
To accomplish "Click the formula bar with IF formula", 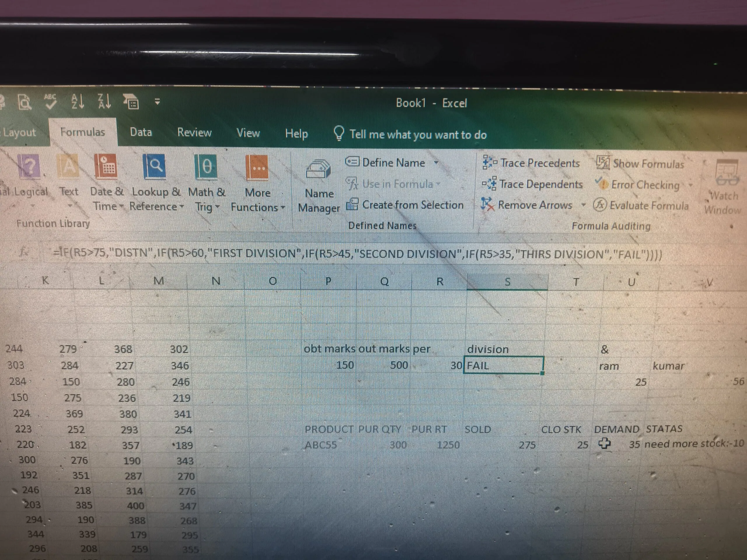I will (358, 254).
